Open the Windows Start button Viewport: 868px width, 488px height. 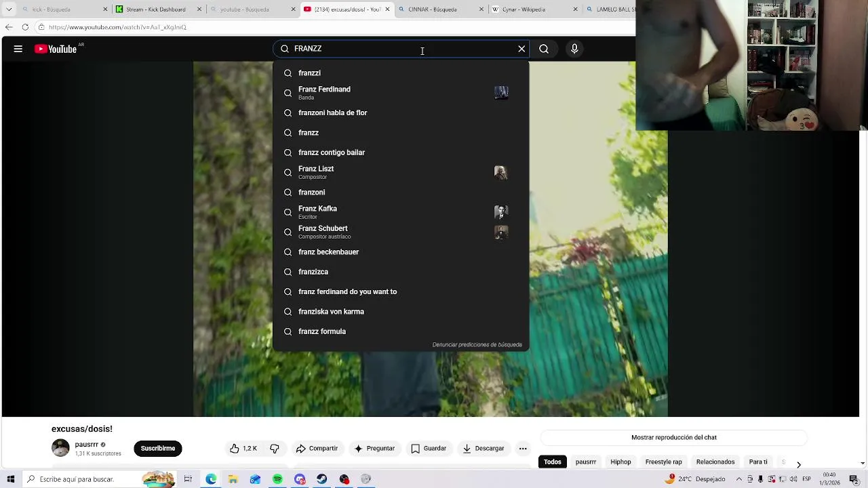(x=10, y=479)
